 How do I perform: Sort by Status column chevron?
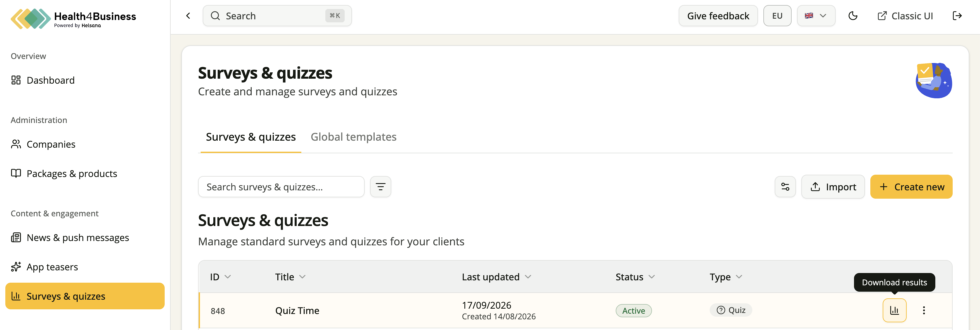[652, 277]
